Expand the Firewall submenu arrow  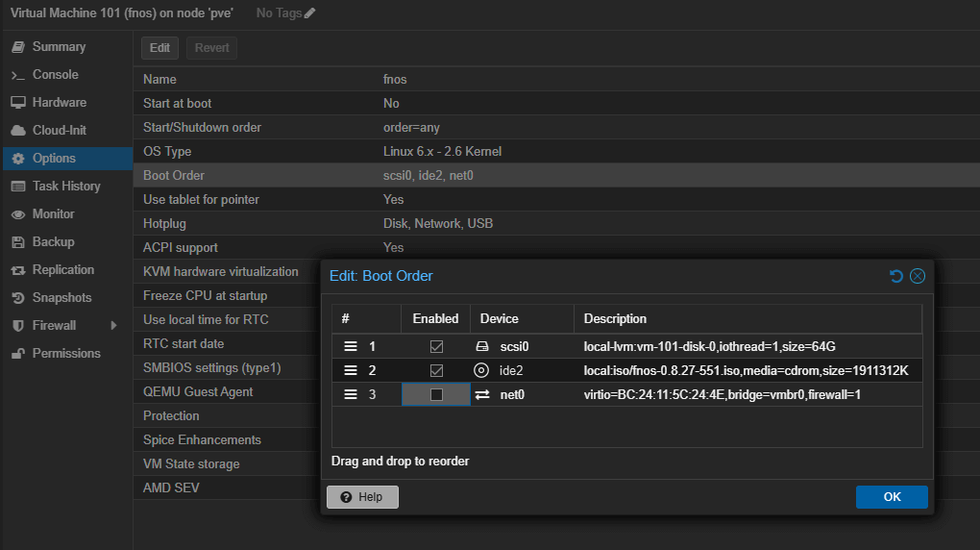point(113,326)
